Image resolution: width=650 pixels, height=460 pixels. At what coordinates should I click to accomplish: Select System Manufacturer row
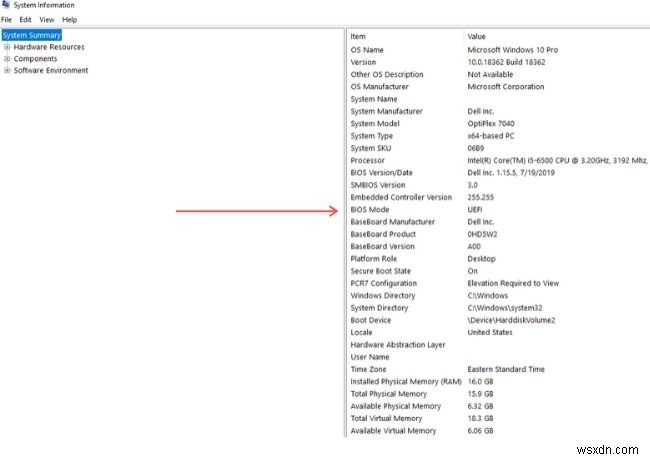click(x=386, y=111)
